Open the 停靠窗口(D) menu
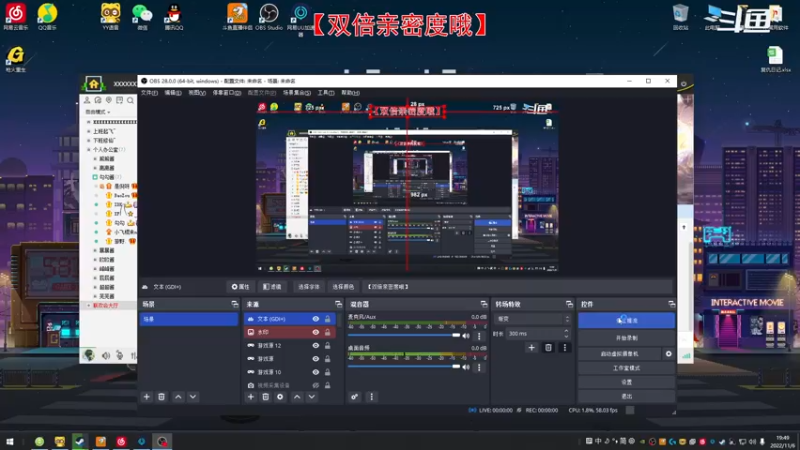This screenshot has width=800, height=450. tap(227, 93)
